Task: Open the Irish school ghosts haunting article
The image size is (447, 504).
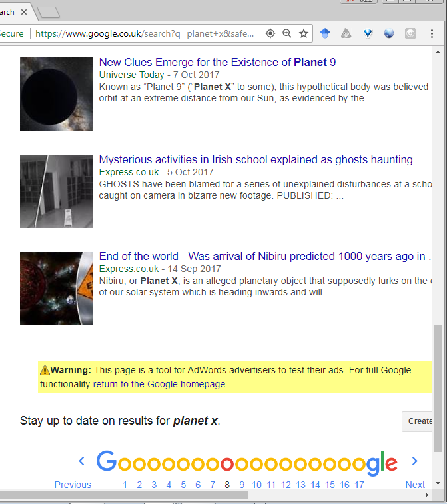Action: pos(256,160)
